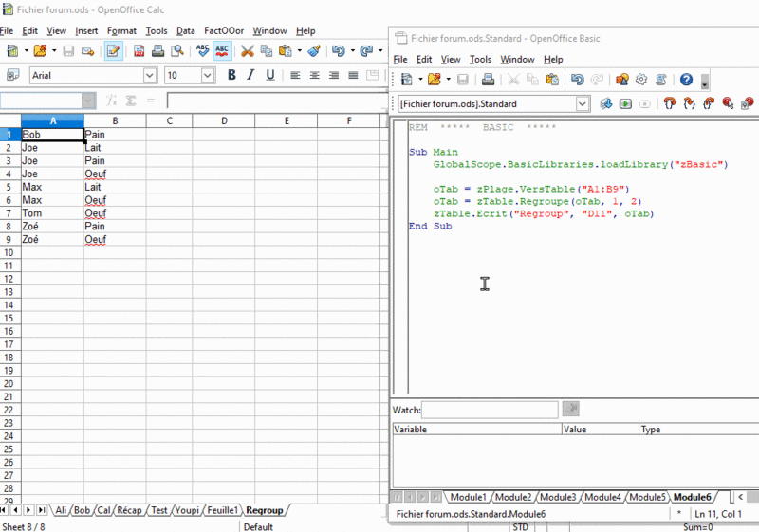
Task: Switch to Feuille1 sheet tab
Action: (x=222, y=510)
